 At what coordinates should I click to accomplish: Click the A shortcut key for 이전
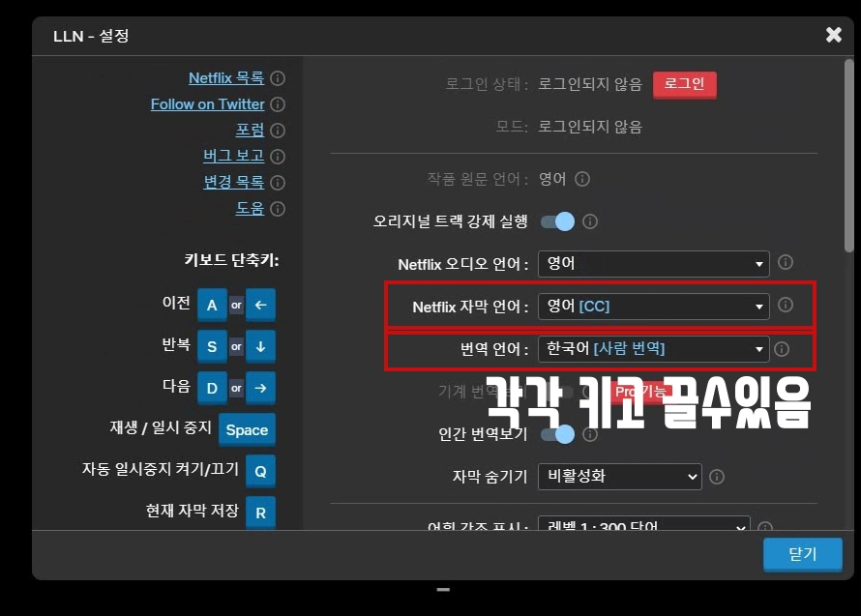[212, 305]
